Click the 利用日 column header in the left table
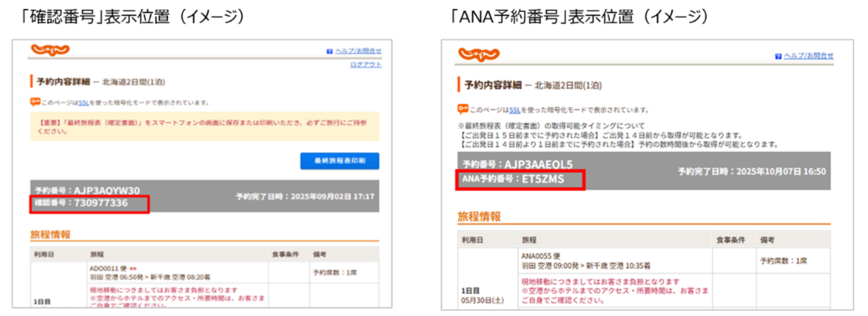 [44, 254]
